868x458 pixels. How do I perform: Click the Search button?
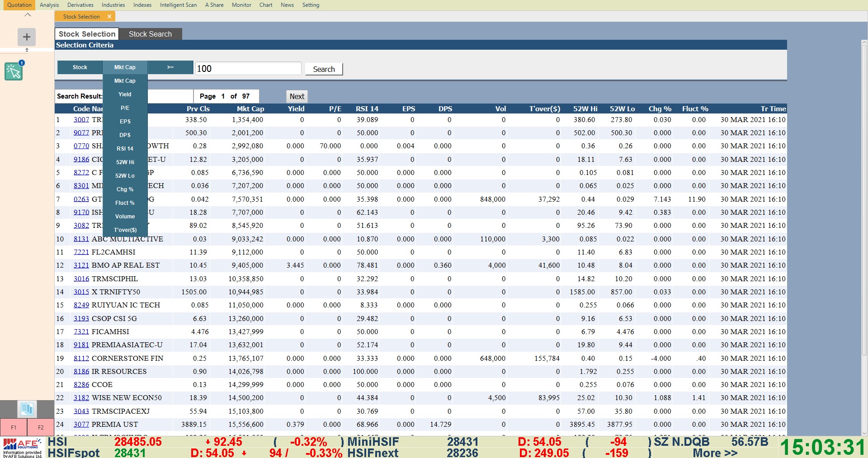324,69
